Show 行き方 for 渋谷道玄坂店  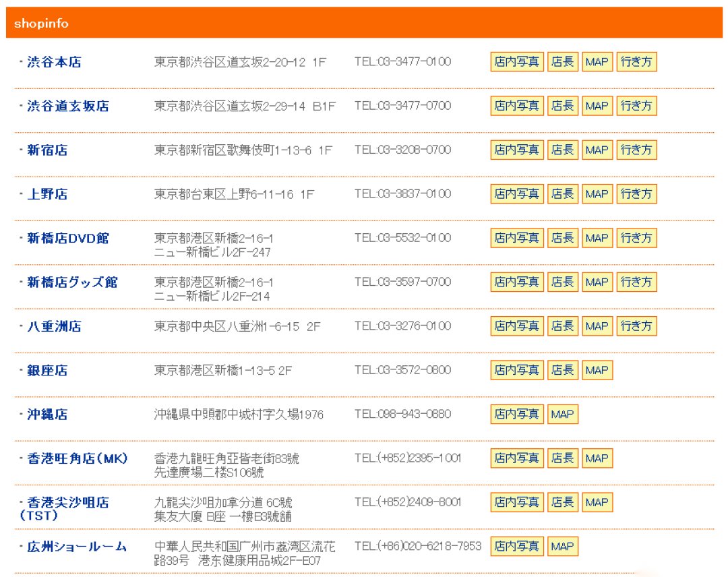[636, 106]
